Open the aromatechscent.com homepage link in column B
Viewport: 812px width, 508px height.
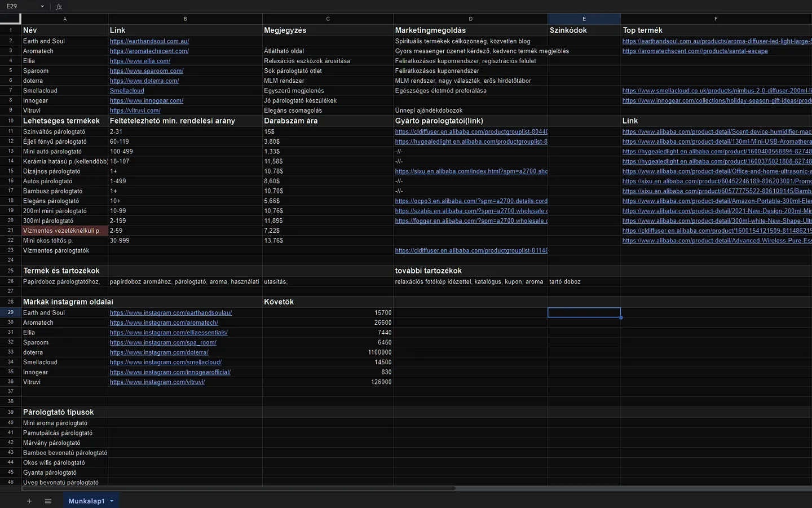click(149, 51)
